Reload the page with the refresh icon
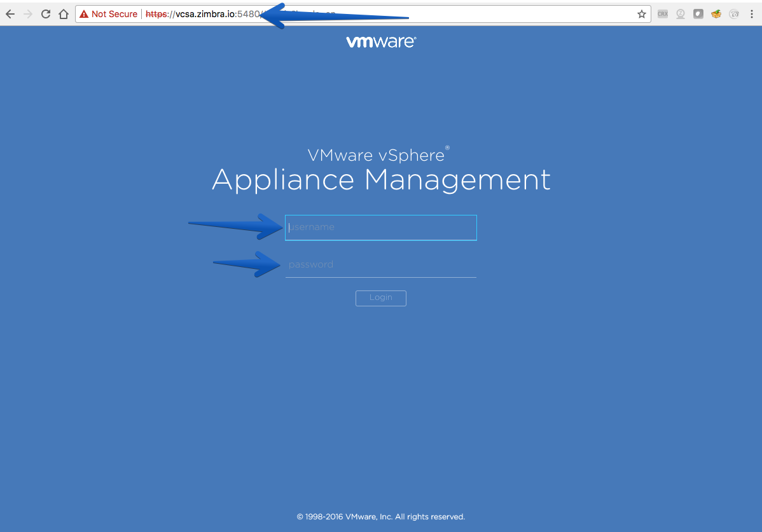The image size is (762, 532). 46,14
